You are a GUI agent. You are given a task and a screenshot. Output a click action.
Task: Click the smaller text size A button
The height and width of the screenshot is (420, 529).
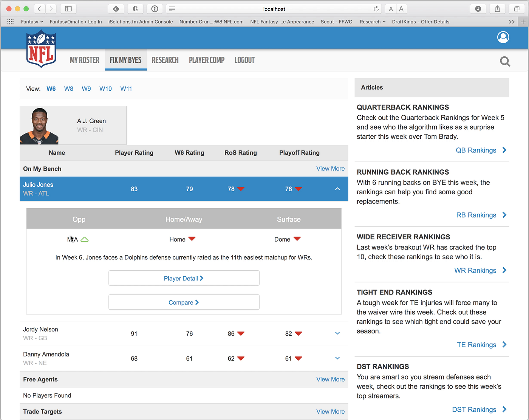coord(391,9)
